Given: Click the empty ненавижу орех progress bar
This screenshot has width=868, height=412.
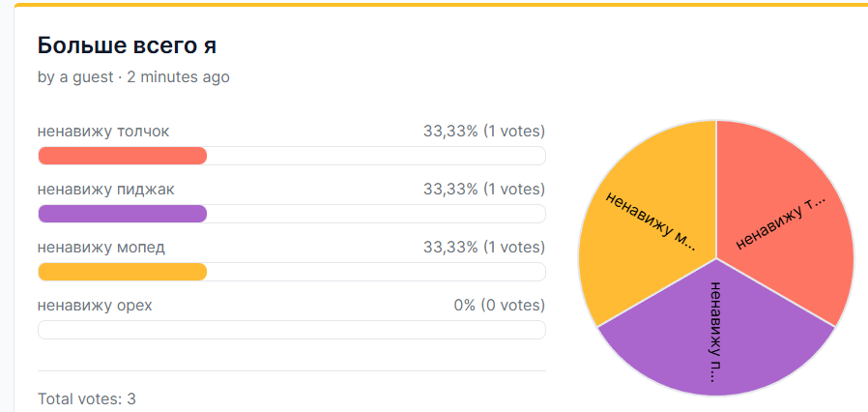Looking at the screenshot, I should [x=292, y=330].
